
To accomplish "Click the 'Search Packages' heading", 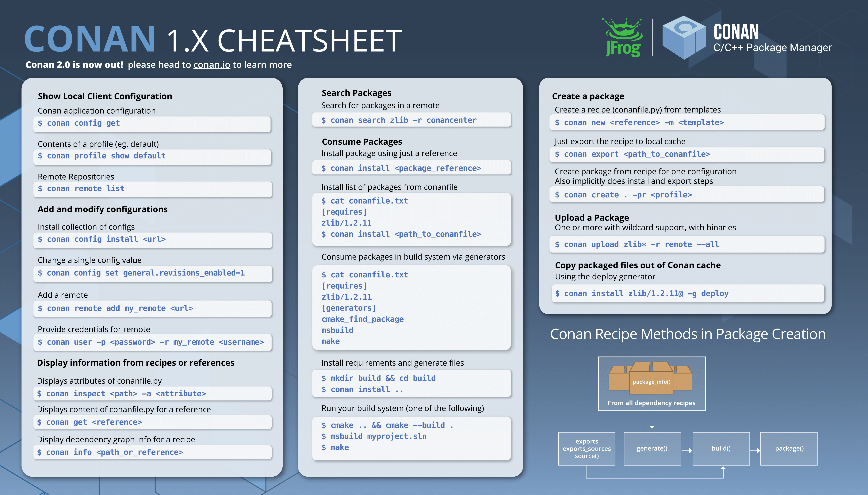I will click(356, 93).
